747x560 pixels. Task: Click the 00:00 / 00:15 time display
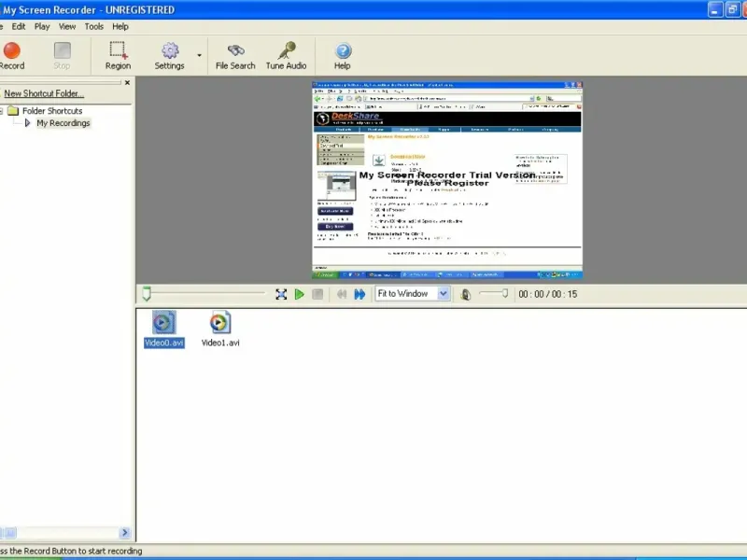548,294
